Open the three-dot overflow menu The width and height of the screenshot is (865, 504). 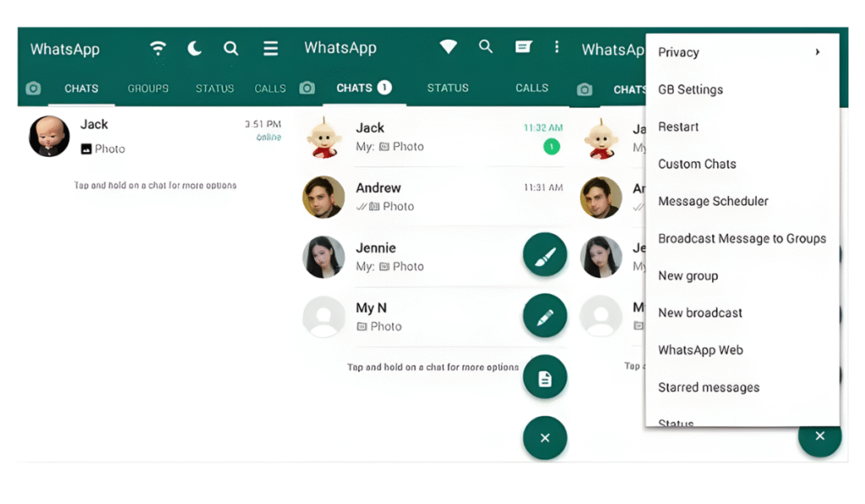(x=557, y=47)
